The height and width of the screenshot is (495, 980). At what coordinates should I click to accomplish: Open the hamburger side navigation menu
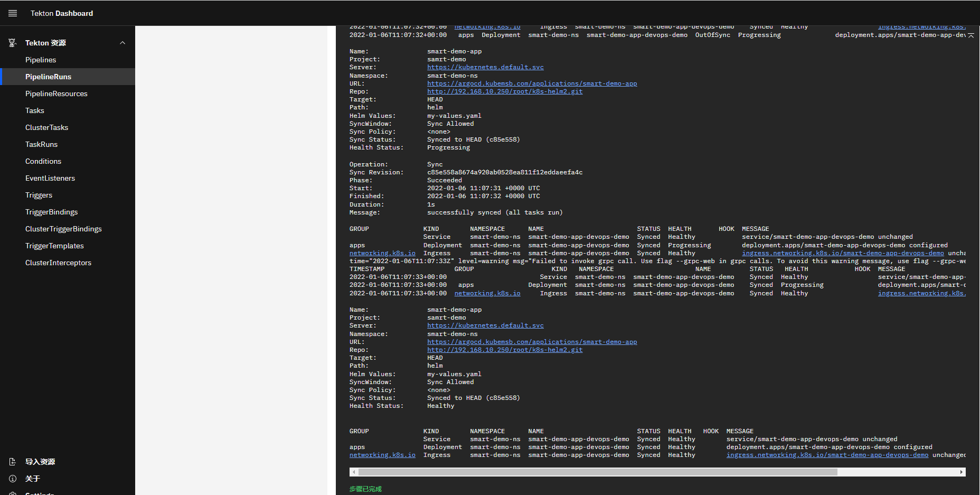click(13, 13)
